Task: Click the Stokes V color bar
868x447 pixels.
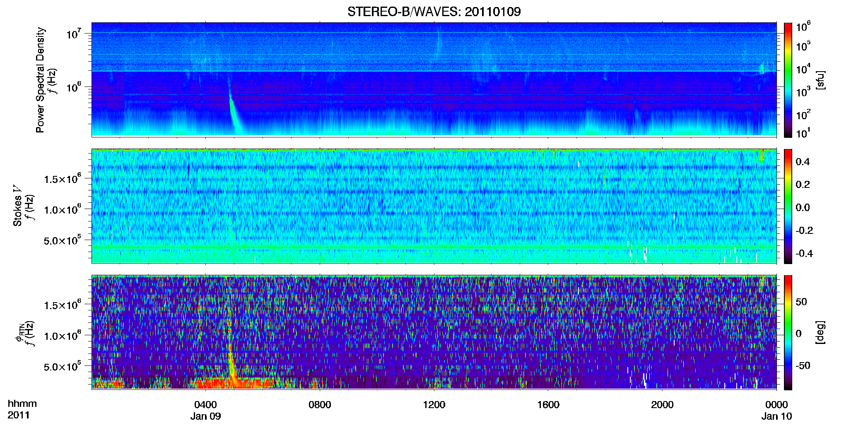Action: coord(788,206)
